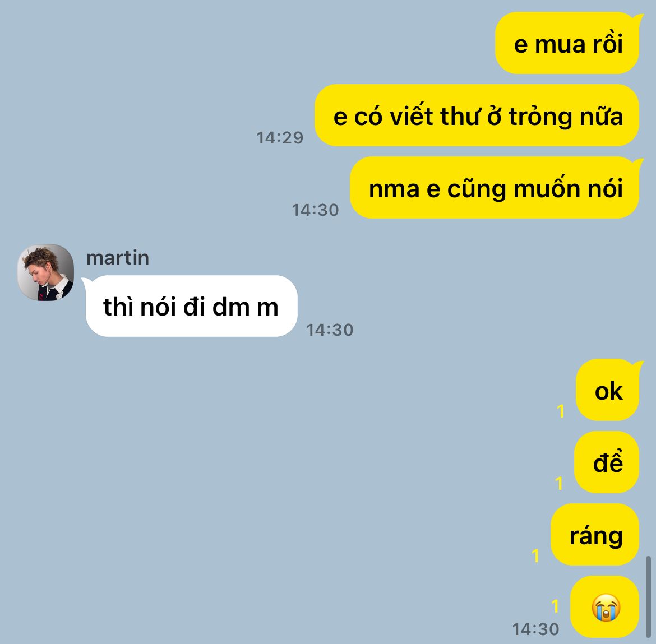656x644 pixels.
Task: Tap the 14:29 timestamp
Action: (x=280, y=137)
